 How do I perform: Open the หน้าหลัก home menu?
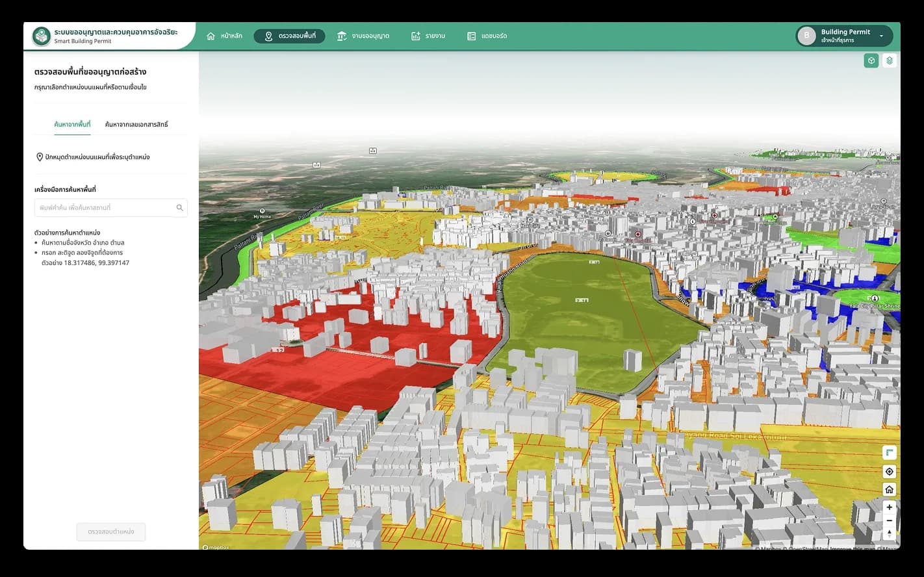click(x=224, y=36)
